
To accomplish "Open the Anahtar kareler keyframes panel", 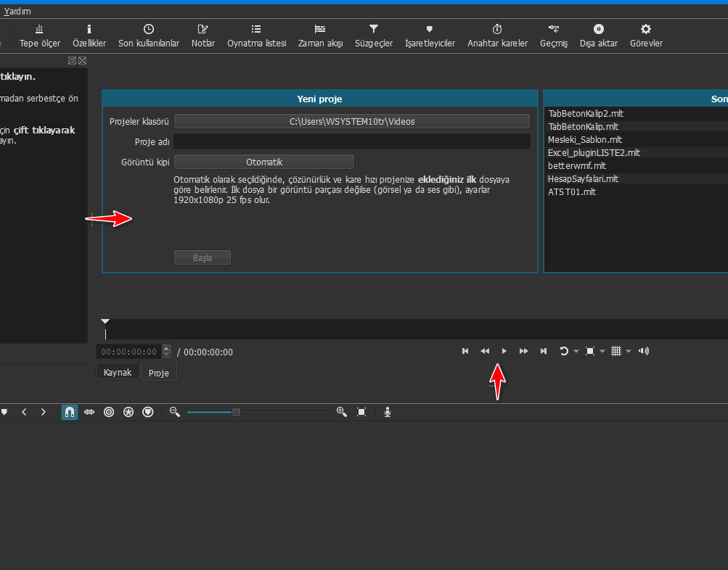I will [497, 35].
